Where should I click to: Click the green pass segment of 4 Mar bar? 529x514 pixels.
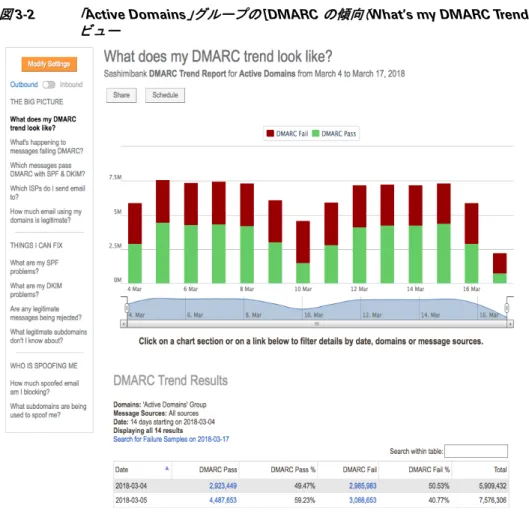pos(135,264)
